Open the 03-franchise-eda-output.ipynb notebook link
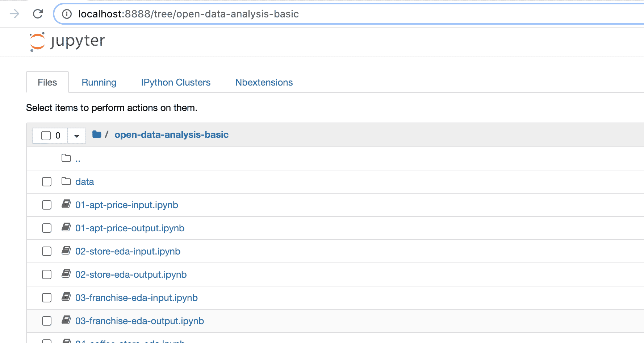Viewport: 644px width, 343px height. point(139,321)
